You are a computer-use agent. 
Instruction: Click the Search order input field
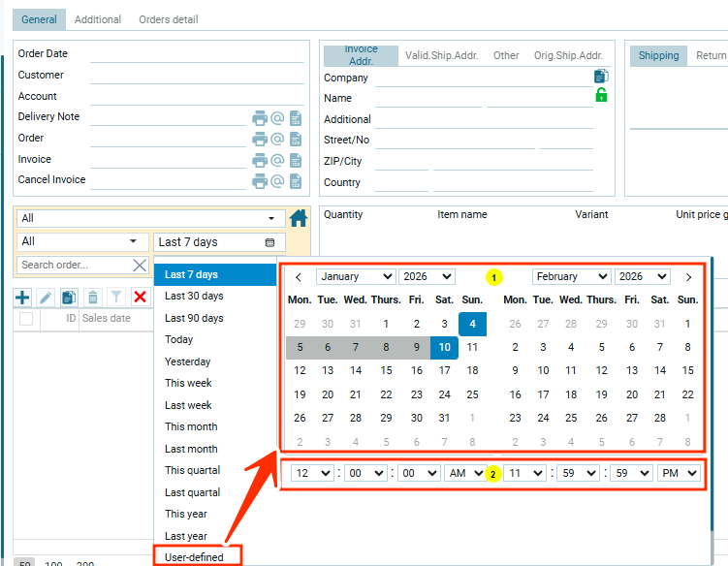(74, 265)
